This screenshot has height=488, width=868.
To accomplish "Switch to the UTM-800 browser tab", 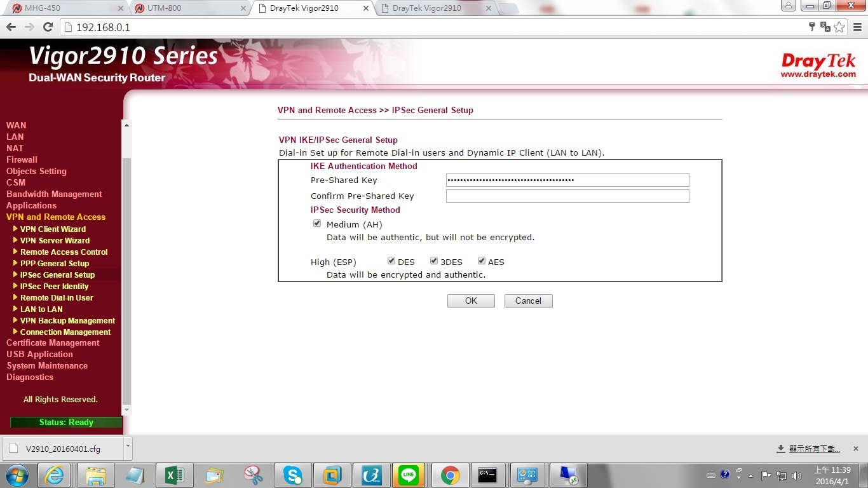I will coord(188,8).
